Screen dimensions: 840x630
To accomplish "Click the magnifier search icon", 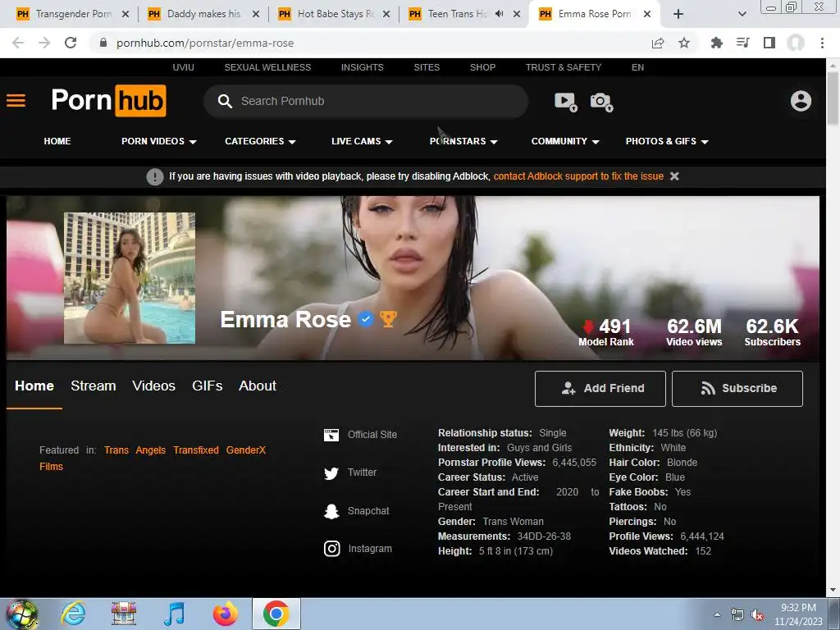I will (225, 101).
